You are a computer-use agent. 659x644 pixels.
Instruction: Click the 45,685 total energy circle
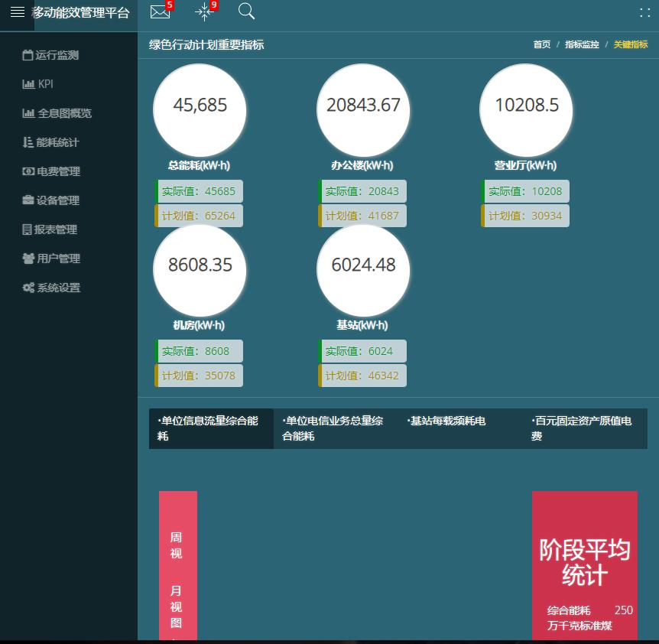point(200,109)
